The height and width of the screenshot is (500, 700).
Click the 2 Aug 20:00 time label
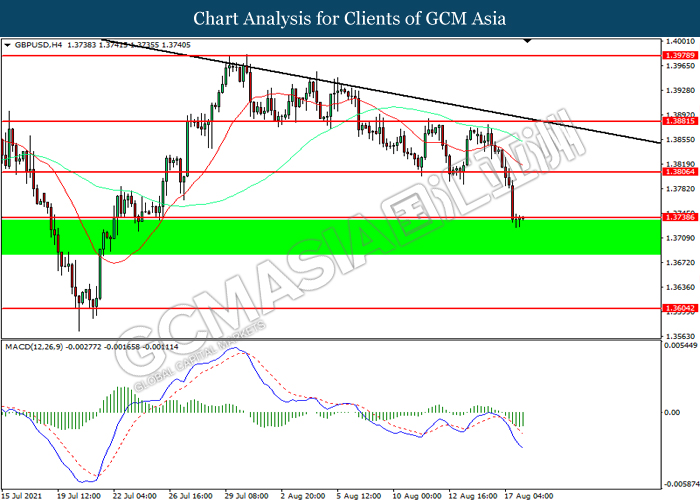point(303,496)
